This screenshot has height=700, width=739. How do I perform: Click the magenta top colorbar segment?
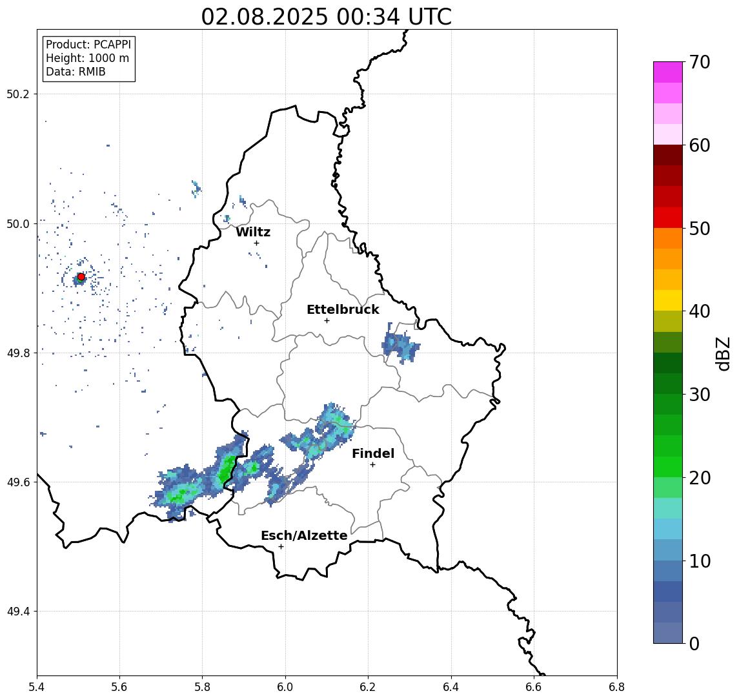click(x=668, y=72)
